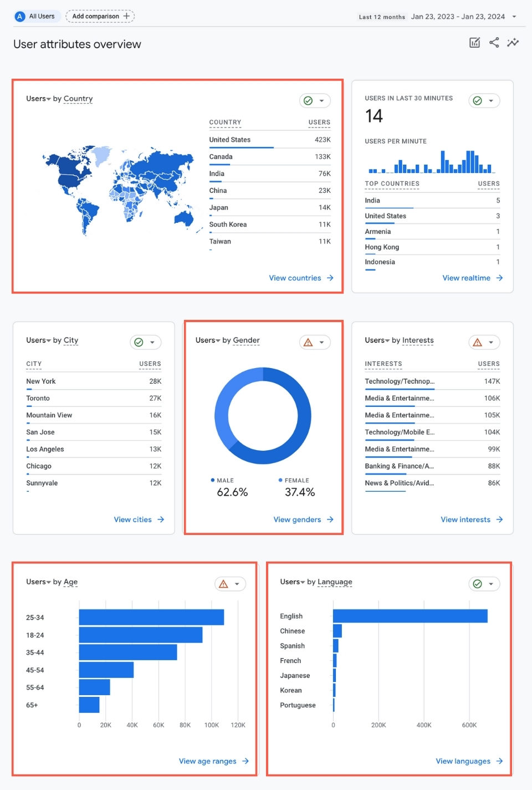Open the Add comparison option
This screenshot has width=532, height=790.
100,16
